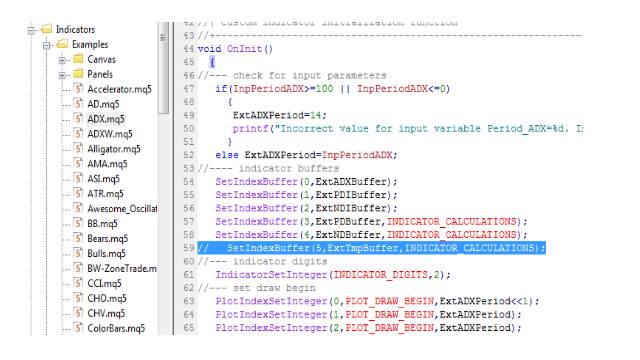Select the ADXW.mq5 file icon
Viewport: 640px width, 360px height.
click(78, 133)
